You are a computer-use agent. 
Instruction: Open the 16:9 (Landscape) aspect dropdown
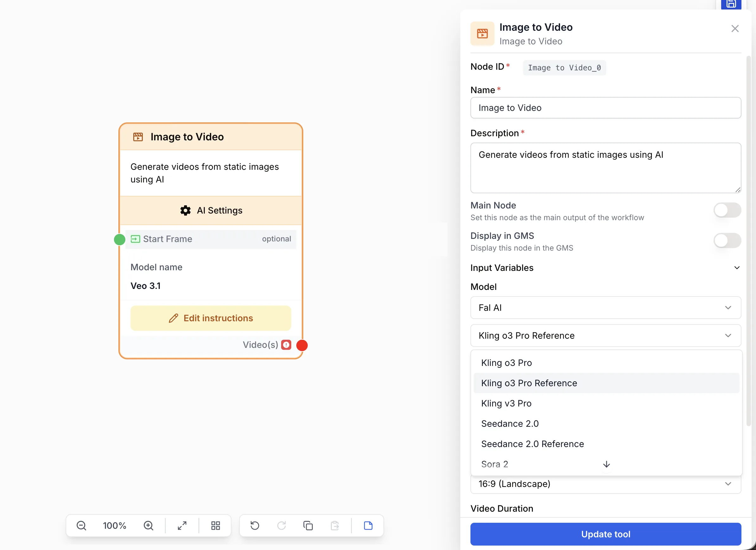tap(605, 484)
